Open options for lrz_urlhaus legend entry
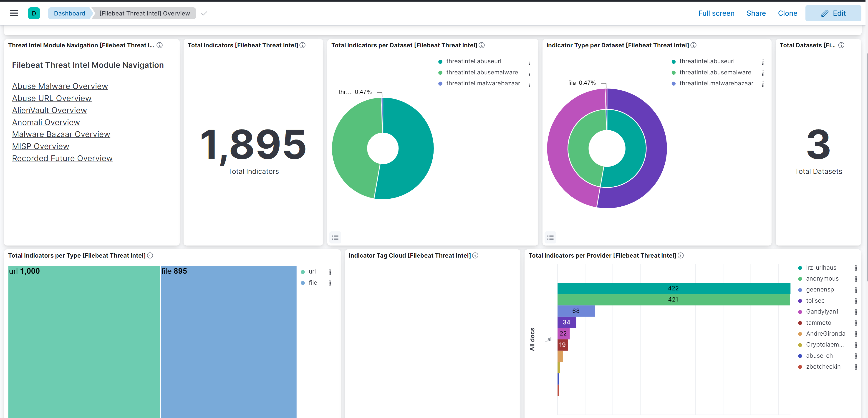The width and height of the screenshot is (868, 418). (856, 268)
